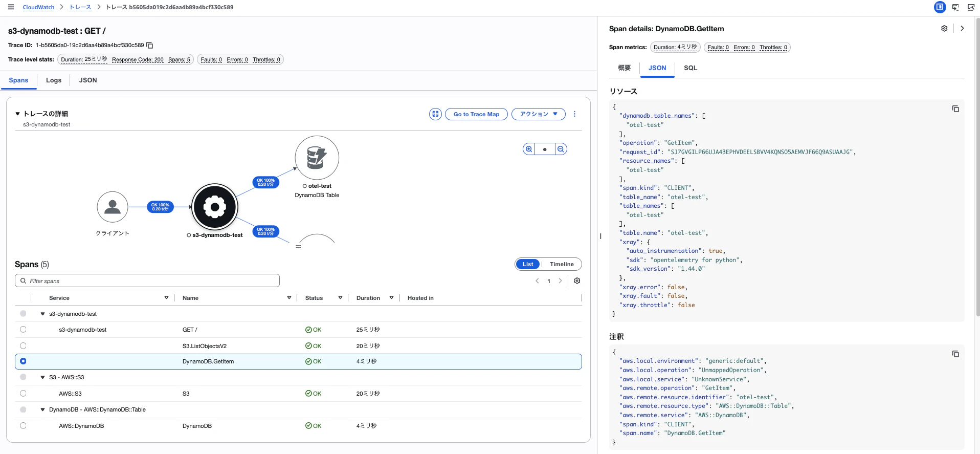The width and height of the screenshot is (980, 454).
Task: Sort spans by Status column
Action: (x=340, y=298)
